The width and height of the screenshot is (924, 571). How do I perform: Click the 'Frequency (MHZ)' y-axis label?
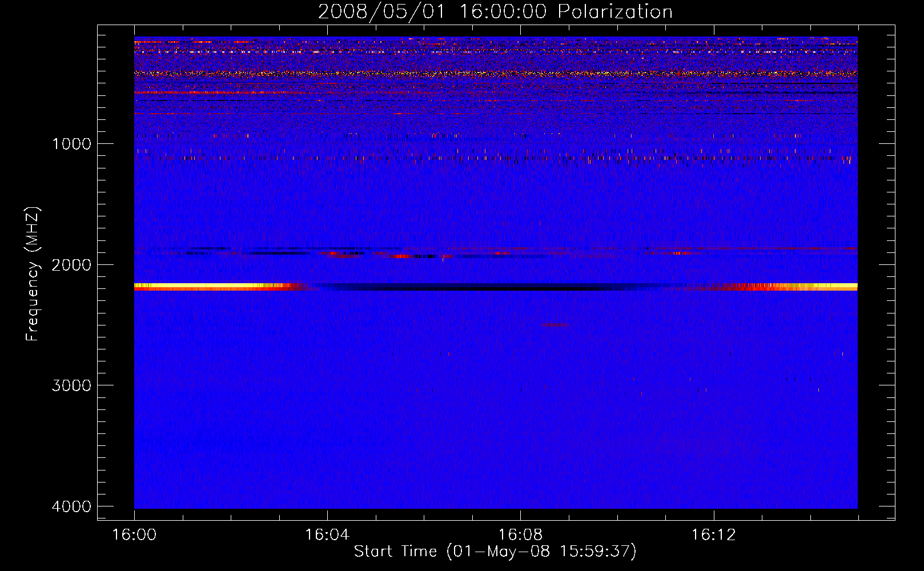pyautogui.click(x=33, y=274)
